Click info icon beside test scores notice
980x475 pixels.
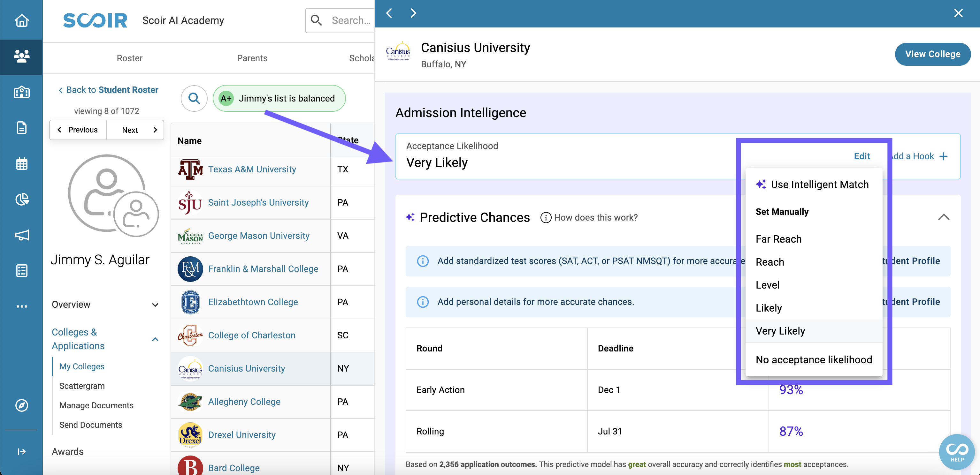click(x=423, y=261)
